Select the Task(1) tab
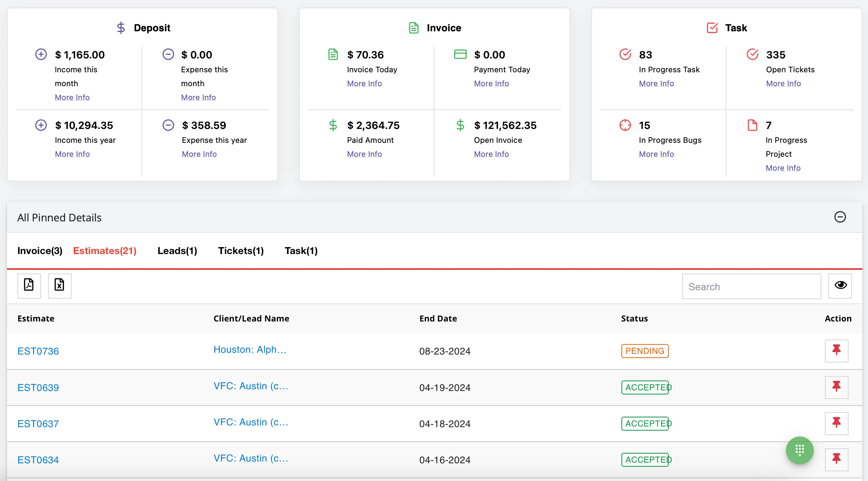The image size is (868, 481). point(301,251)
